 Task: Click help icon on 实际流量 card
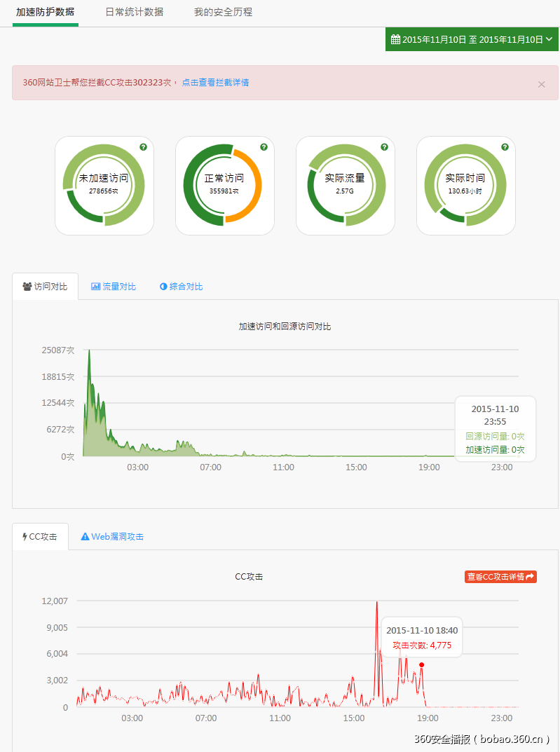pos(384,147)
